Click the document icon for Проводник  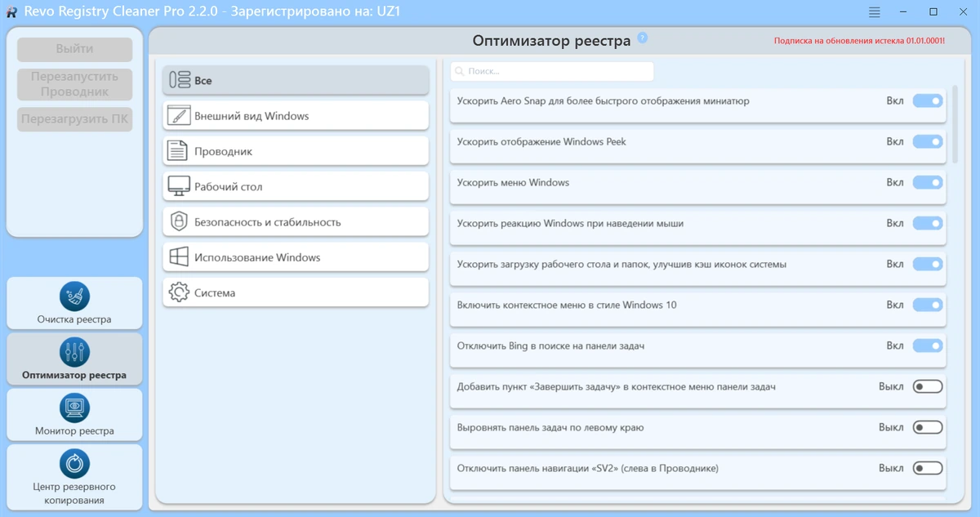coord(177,151)
